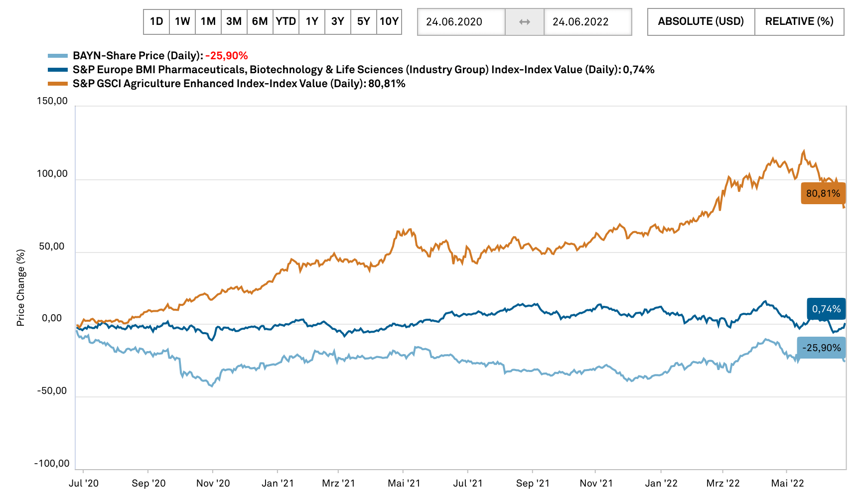
Task: Switch to ABSOLUTE (USD) view
Action: [701, 21]
